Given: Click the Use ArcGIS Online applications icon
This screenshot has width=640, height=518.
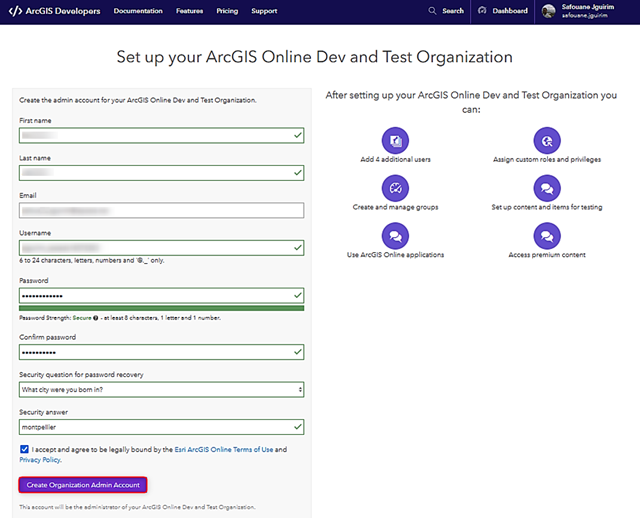Looking at the screenshot, I should click(396, 235).
